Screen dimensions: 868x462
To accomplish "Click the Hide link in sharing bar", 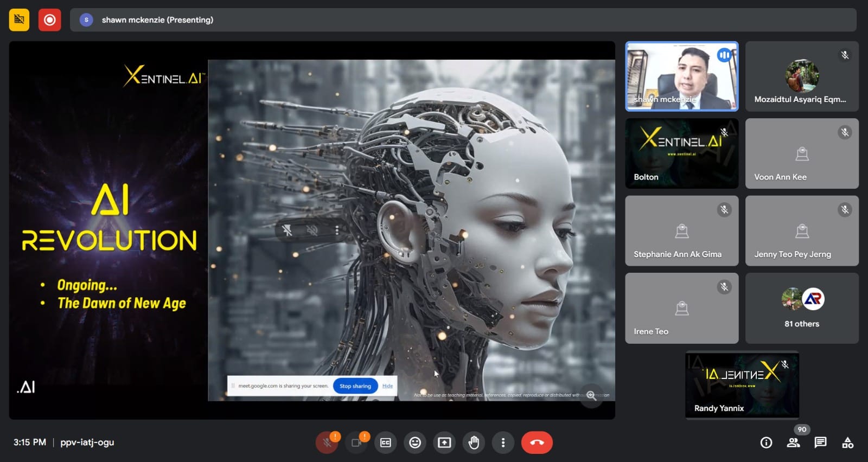I will pyautogui.click(x=387, y=386).
